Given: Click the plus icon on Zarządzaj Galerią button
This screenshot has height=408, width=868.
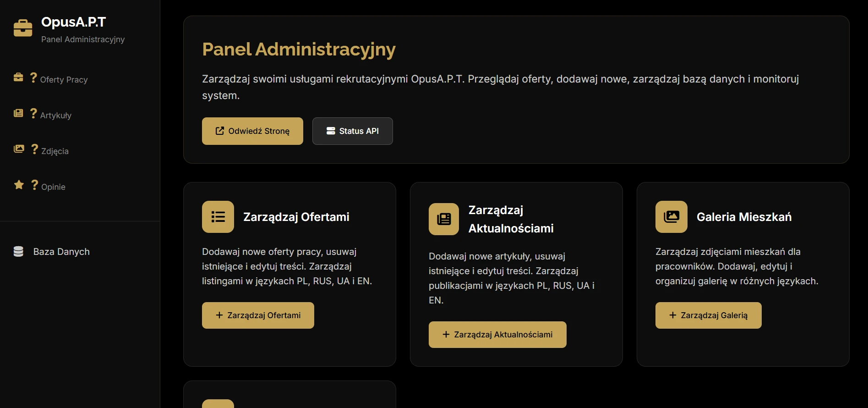Looking at the screenshot, I should tap(673, 315).
